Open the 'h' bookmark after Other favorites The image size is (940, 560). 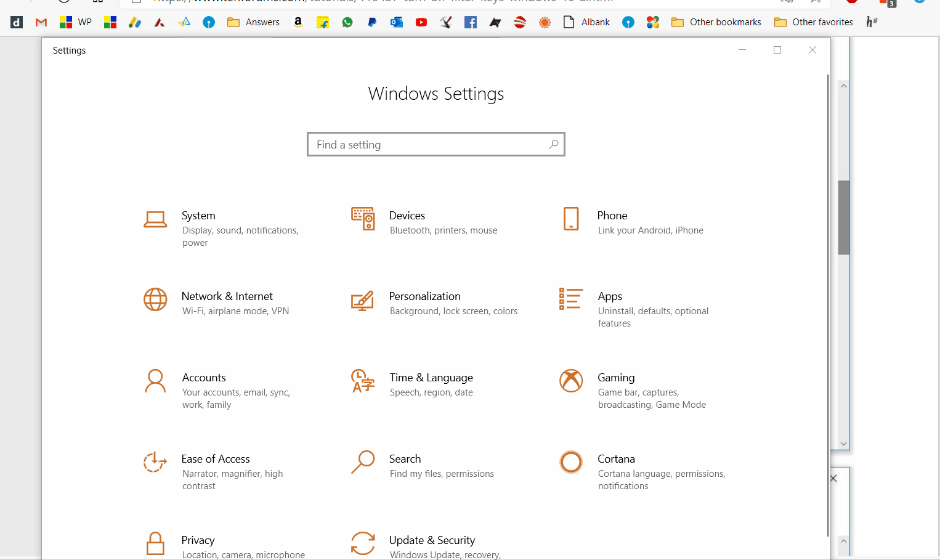(872, 22)
